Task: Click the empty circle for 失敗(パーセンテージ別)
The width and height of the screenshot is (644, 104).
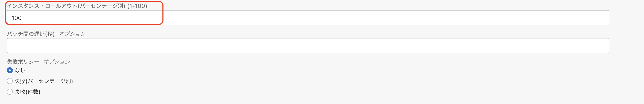Action: (x=10, y=81)
